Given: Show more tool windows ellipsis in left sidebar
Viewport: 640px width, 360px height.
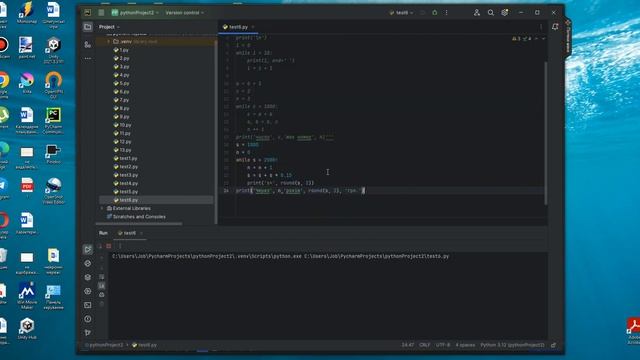Looking at the screenshot, I should (x=88, y=58).
